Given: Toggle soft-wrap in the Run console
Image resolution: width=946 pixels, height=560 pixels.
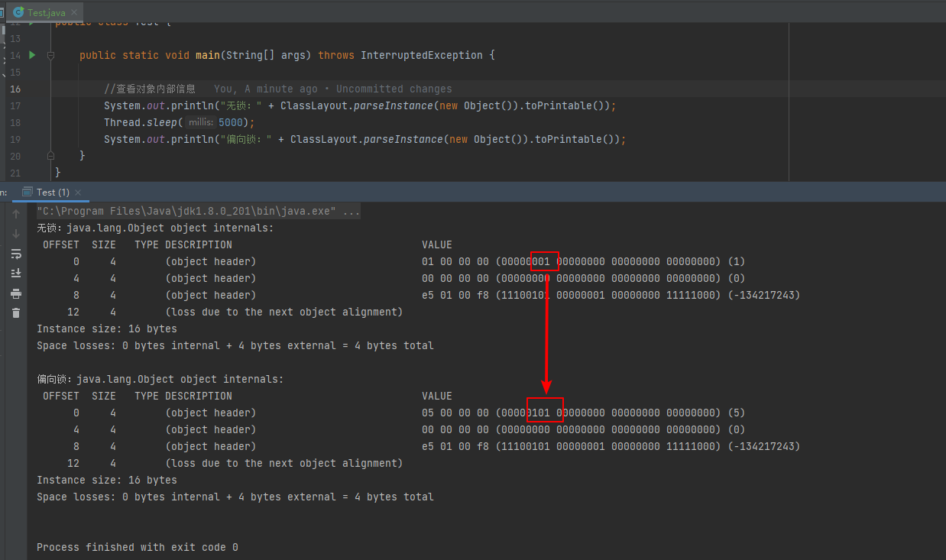Looking at the screenshot, I should 16,253.
